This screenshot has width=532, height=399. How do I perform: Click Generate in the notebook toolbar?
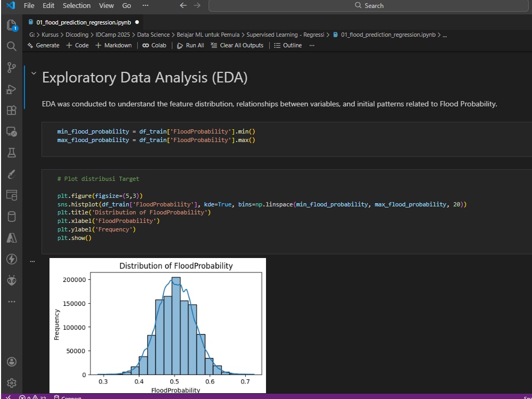[x=44, y=45]
